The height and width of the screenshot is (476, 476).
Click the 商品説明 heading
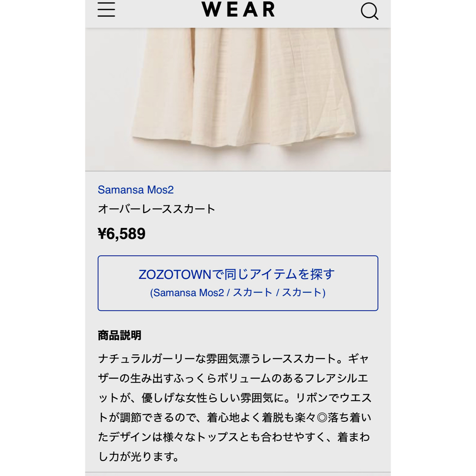tap(119, 335)
